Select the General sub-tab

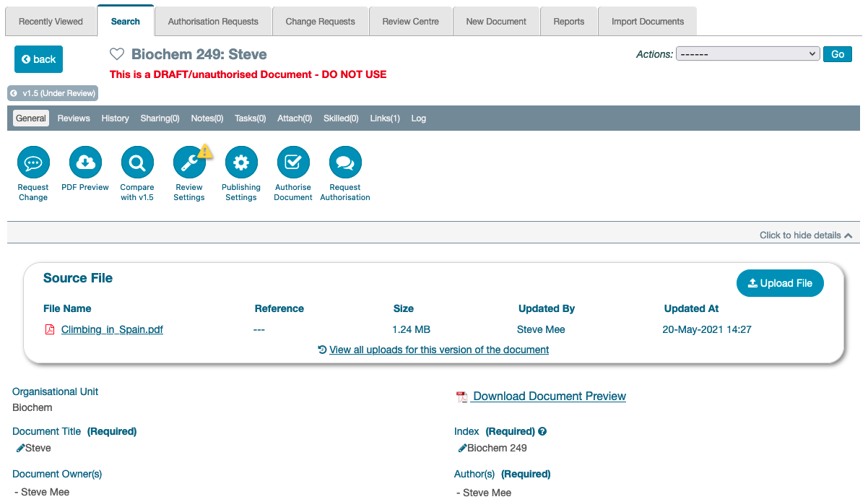[31, 118]
